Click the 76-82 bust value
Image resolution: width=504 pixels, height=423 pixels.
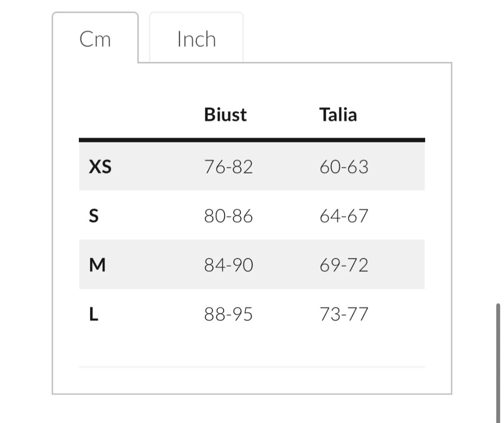click(229, 167)
